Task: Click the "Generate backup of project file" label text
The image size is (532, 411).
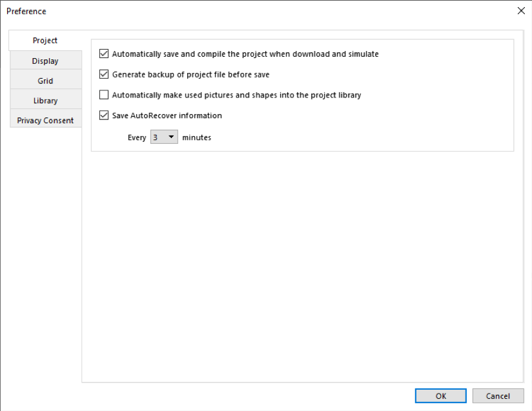Action: (190, 75)
